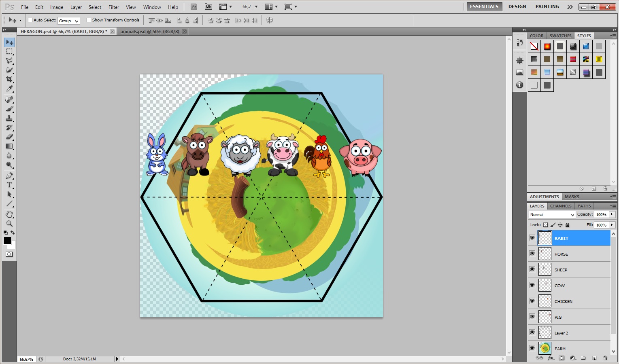Select the Eraser tool
Image resolution: width=619 pixels, height=364 pixels.
click(9, 137)
